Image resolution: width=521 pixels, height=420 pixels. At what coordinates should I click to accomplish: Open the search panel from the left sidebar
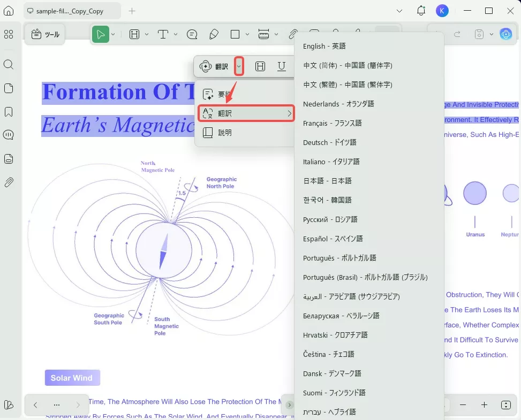(x=9, y=65)
